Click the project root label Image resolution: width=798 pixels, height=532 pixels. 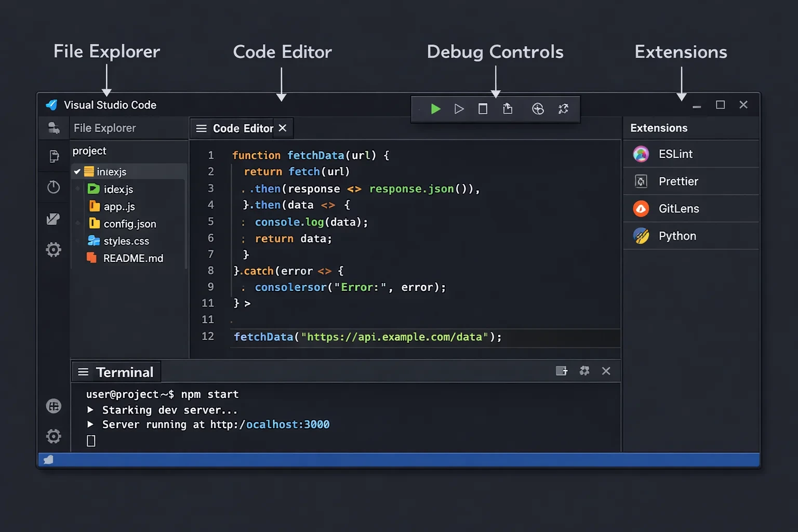89,151
